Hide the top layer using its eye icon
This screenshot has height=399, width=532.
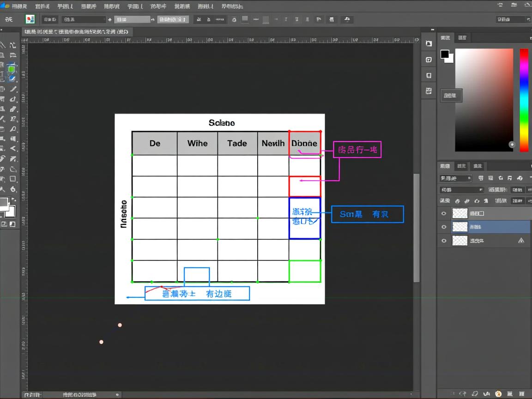click(444, 213)
